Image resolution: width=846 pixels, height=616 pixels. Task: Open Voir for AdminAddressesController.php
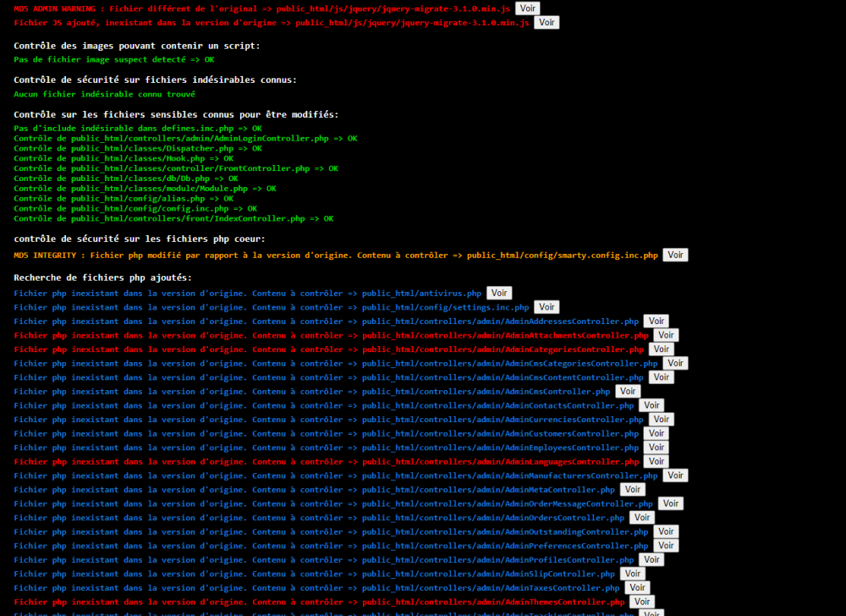coord(656,321)
